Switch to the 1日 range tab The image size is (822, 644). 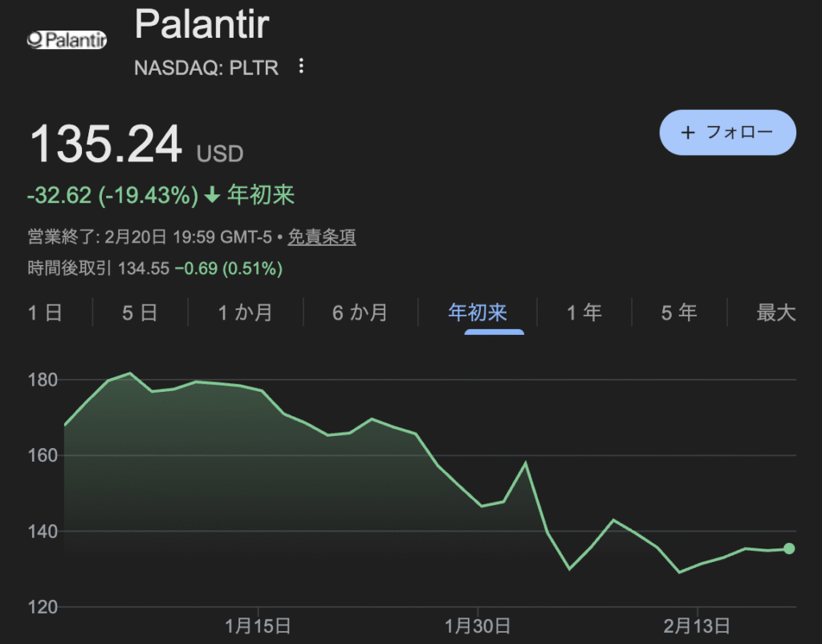coord(45,312)
